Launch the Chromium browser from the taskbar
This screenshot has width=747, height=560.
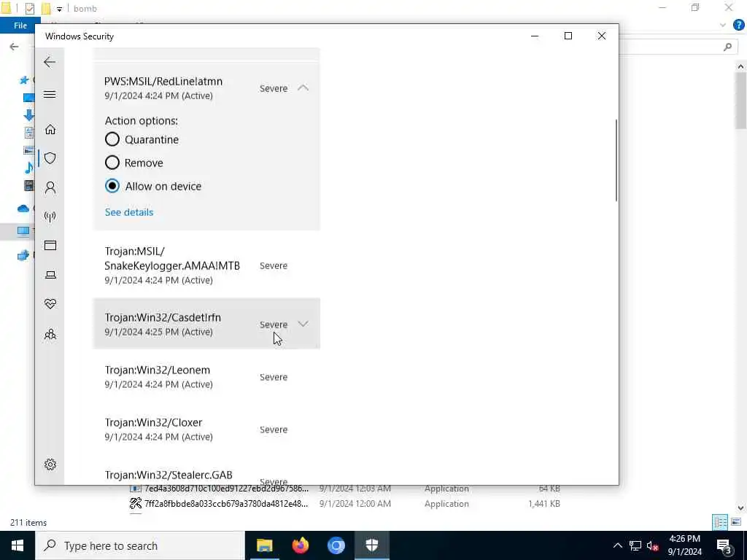tap(336, 545)
